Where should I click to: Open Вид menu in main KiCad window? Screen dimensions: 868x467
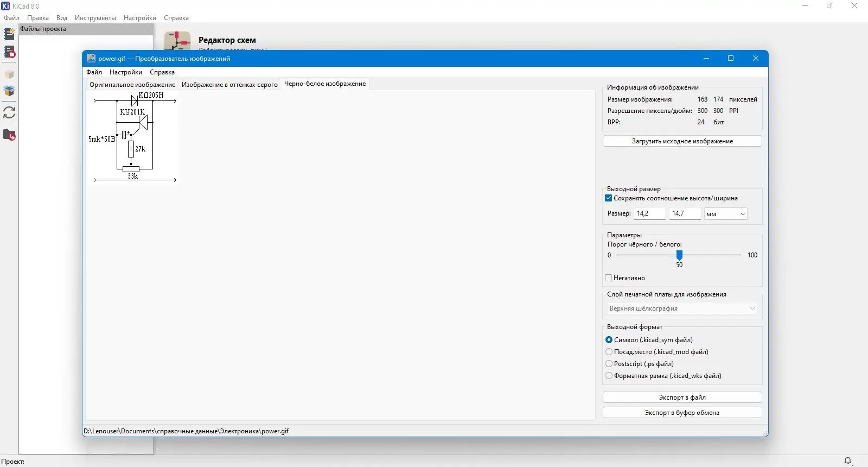pos(62,18)
